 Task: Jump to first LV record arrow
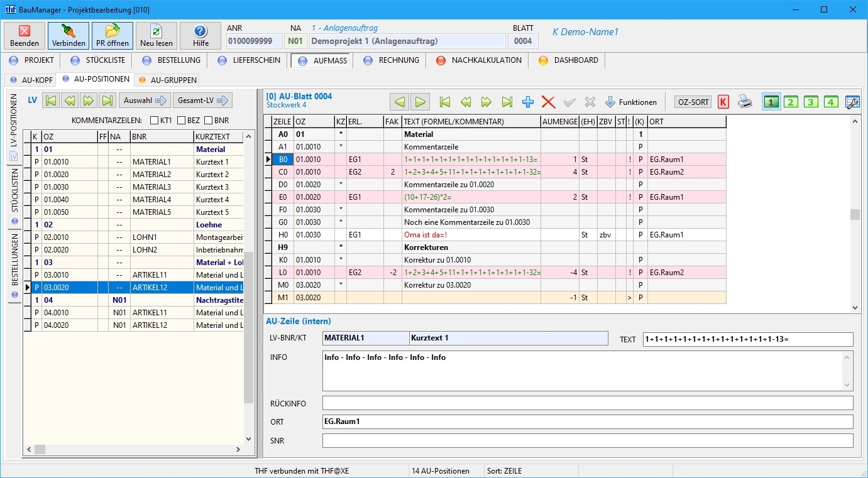[x=51, y=100]
